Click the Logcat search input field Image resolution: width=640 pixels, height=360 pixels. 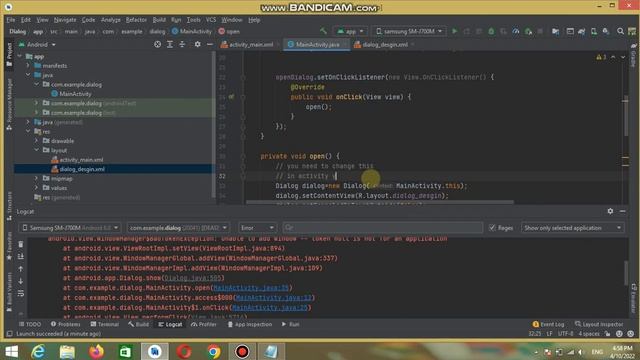tap(383, 228)
